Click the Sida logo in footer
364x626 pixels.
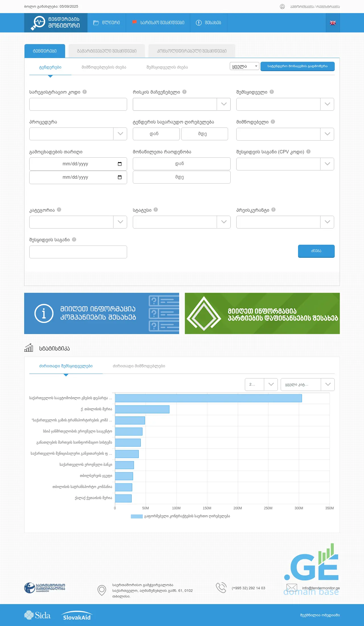(x=38, y=615)
